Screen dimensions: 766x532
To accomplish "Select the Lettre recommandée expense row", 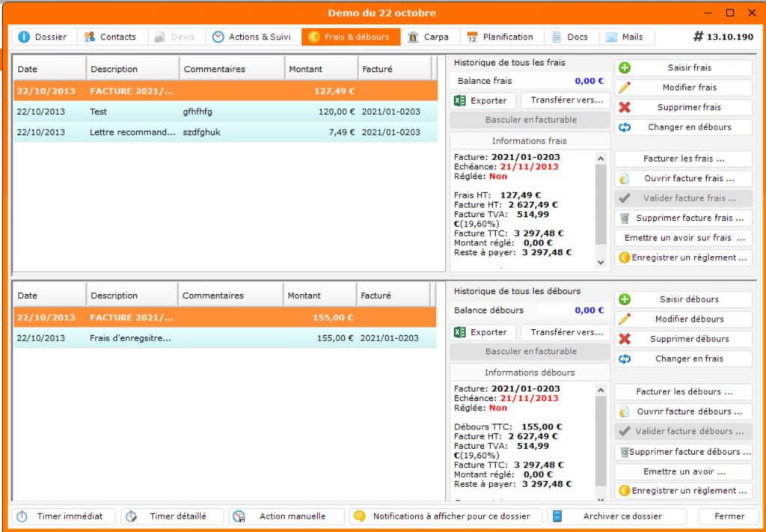I will (224, 132).
